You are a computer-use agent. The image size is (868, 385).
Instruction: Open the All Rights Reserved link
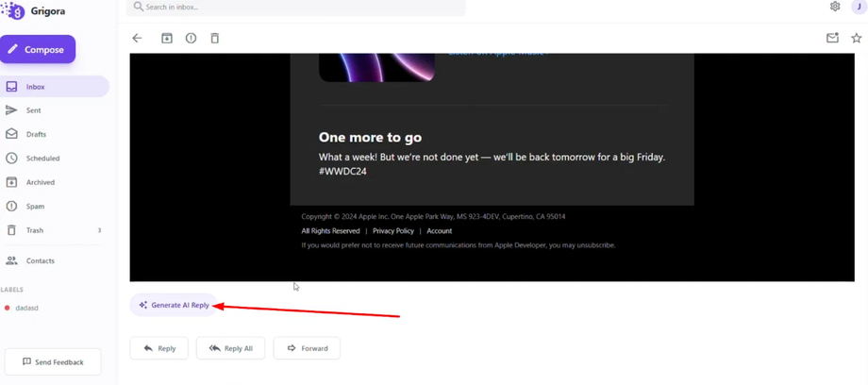pyautogui.click(x=330, y=230)
